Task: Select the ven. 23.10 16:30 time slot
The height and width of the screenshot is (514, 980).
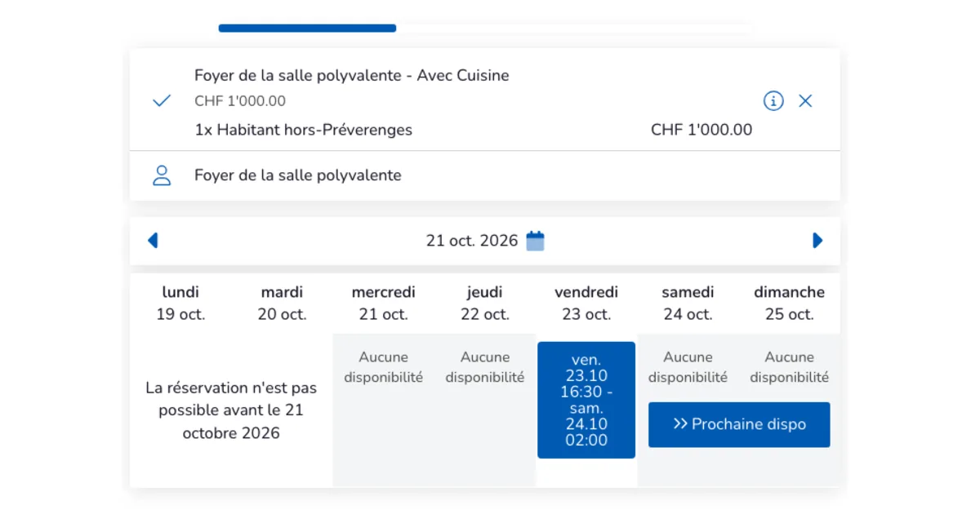Action: [586, 400]
